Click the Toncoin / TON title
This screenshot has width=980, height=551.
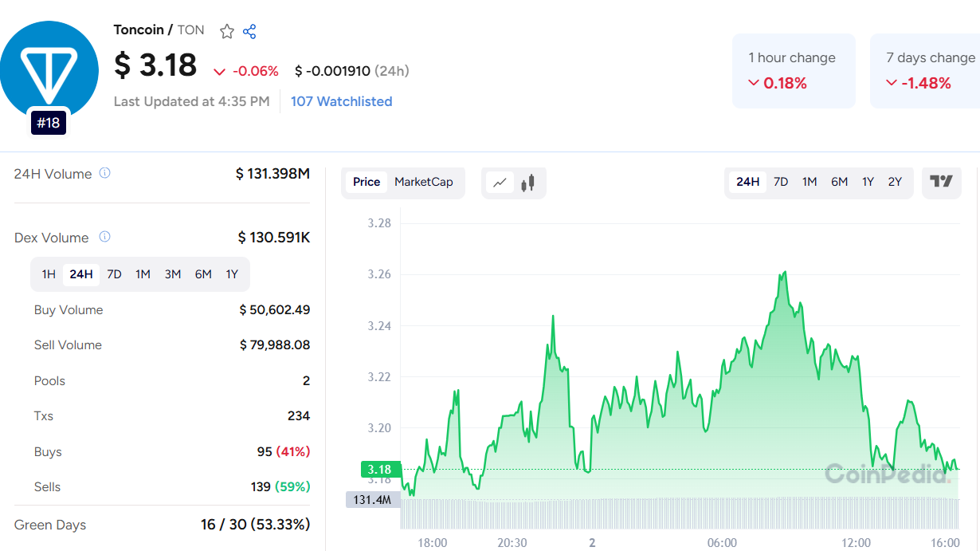[x=159, y=30]
